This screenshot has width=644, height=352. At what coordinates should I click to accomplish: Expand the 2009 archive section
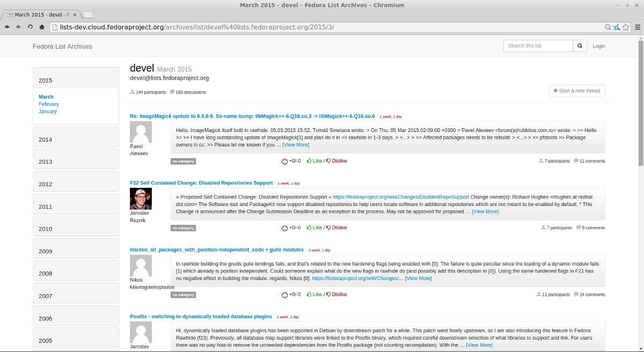tap(76, 251)
